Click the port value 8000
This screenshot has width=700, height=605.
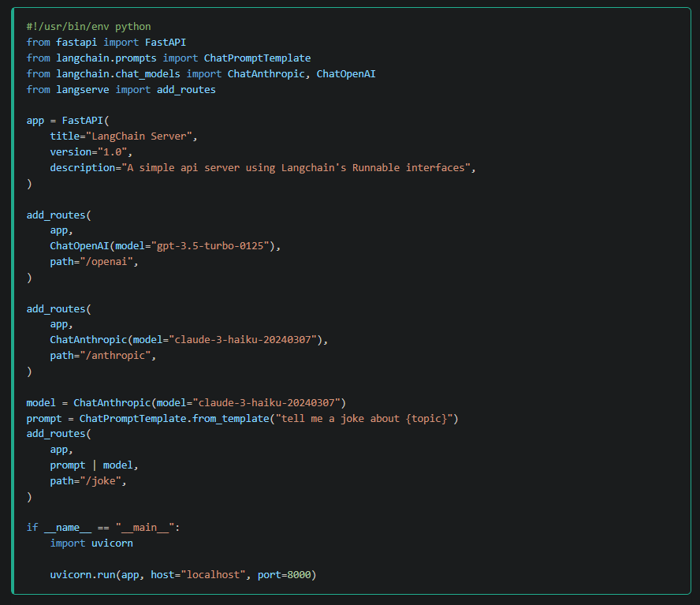click(x=299, y=575)
